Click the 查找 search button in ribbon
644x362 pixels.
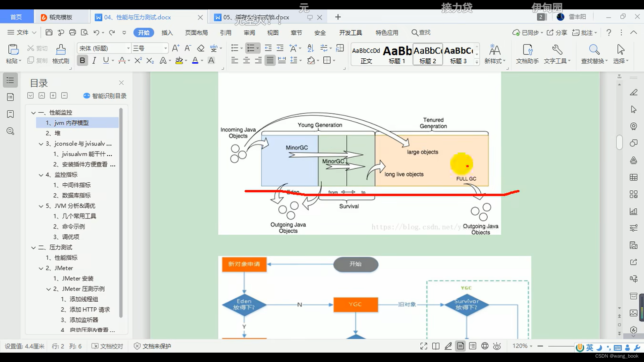421,33
